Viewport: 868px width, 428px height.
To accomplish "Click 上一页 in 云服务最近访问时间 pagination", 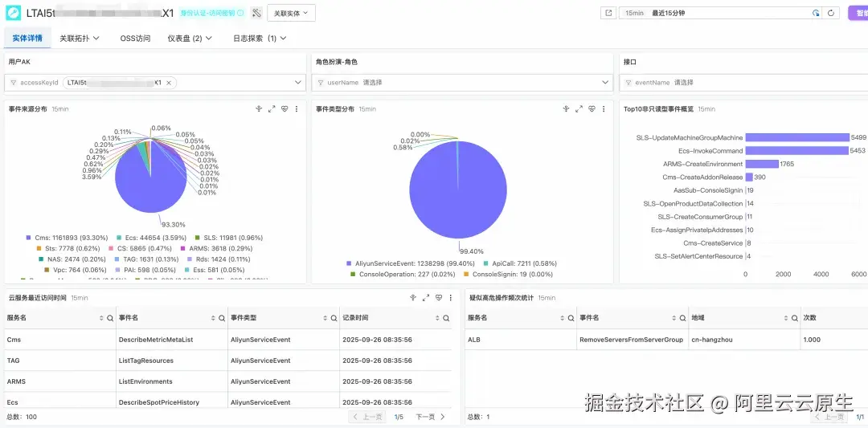I will point(367,417).
